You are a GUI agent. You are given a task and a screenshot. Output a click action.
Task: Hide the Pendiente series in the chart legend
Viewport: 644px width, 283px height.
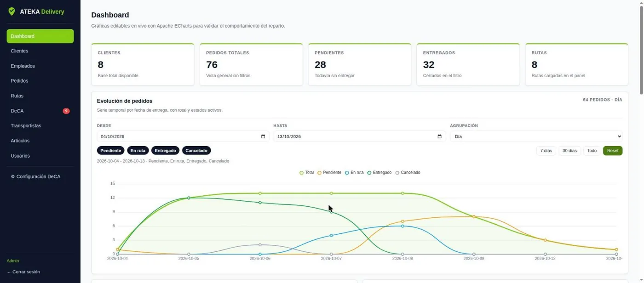329,173
